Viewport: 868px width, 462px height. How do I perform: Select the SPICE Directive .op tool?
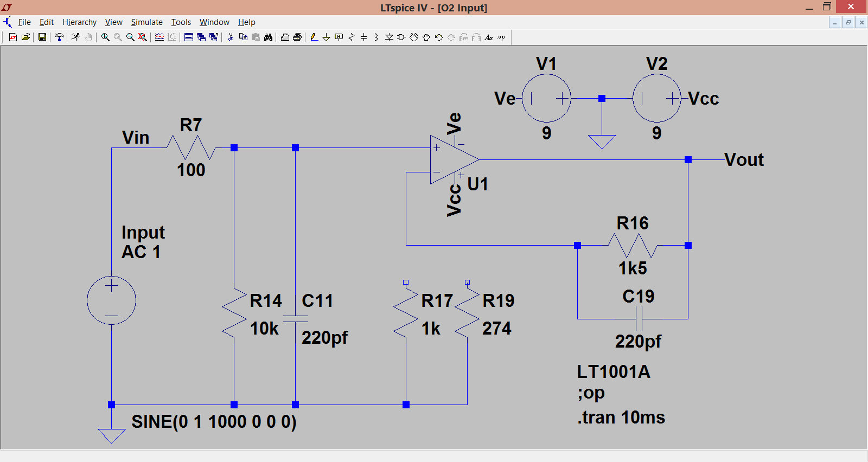click(x=501, y=37)
